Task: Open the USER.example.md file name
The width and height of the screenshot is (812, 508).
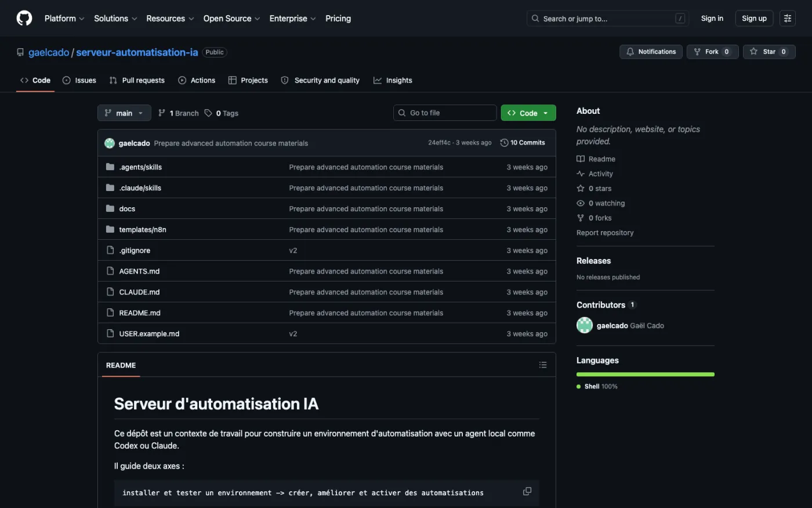Action: pos(149,334)
